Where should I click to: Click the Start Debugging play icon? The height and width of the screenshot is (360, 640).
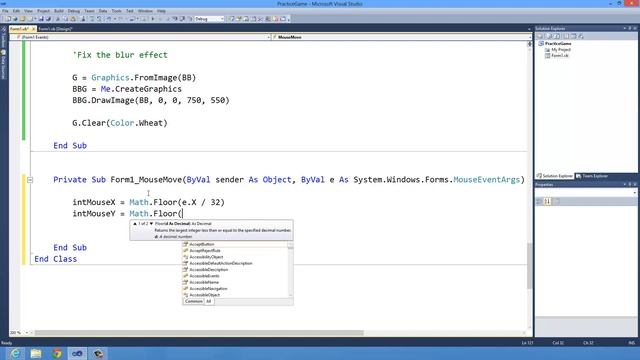pos(153,19)
